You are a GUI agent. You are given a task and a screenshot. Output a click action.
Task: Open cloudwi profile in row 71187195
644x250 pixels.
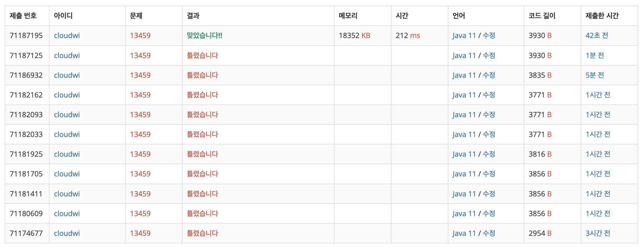pyautogui.click(x=67, y=36)
